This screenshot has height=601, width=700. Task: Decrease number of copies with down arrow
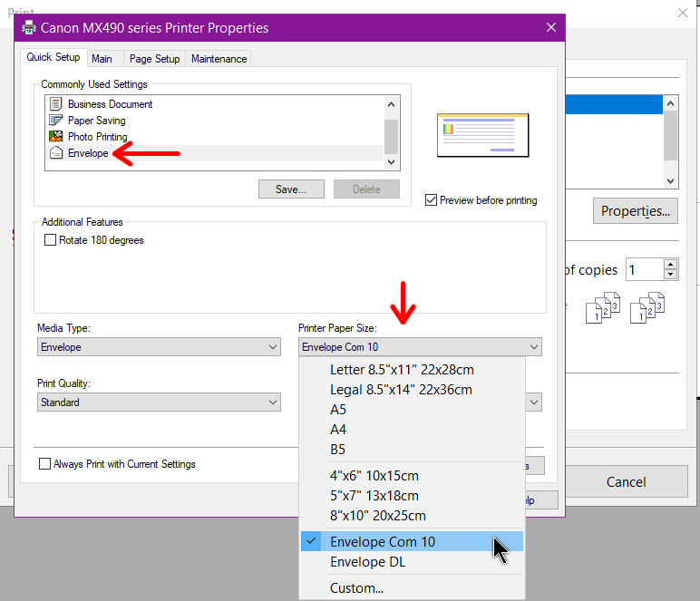(x=671, y=275)
